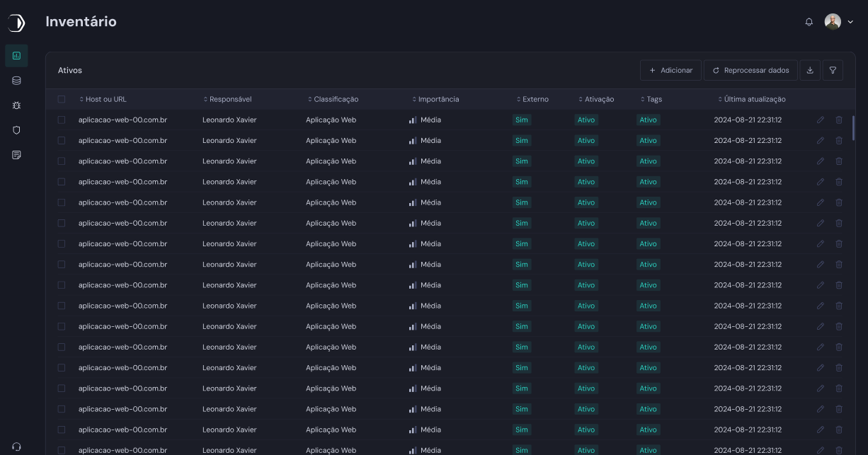Screen dimensions: 868x455
Task: Click the bug vulnerabilities sidebar icon
Action: [x=16, y=105]
